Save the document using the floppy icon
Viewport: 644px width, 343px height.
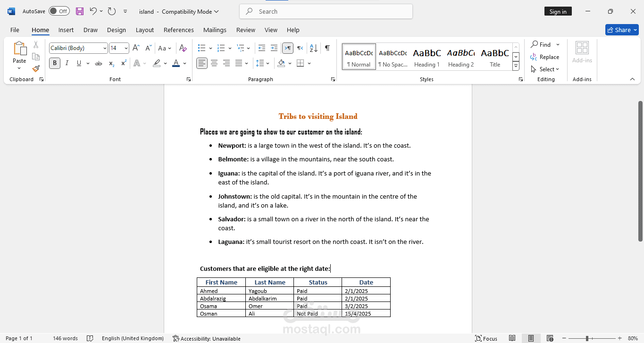coord(80,11)
